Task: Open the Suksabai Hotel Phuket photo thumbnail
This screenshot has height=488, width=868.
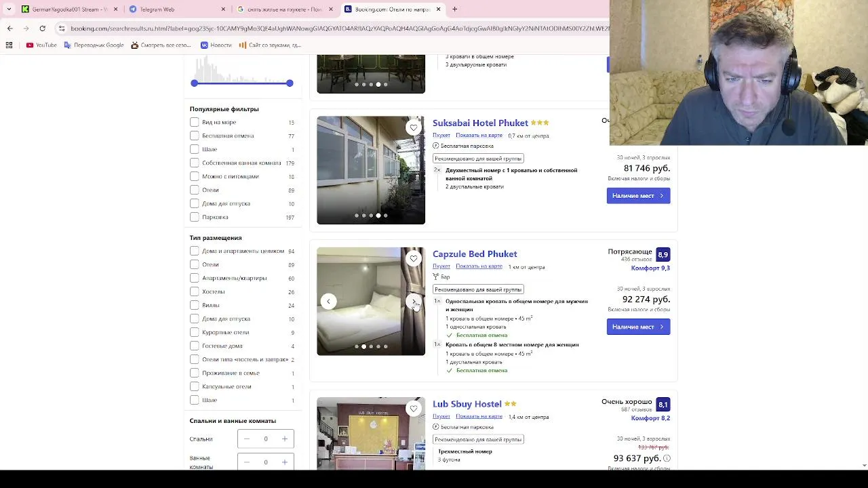Action: pos(371,170)
